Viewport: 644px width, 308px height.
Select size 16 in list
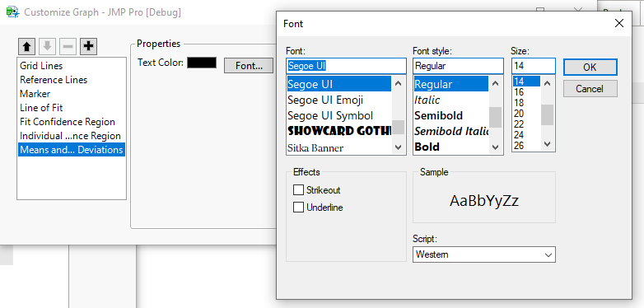click(526, 92)
